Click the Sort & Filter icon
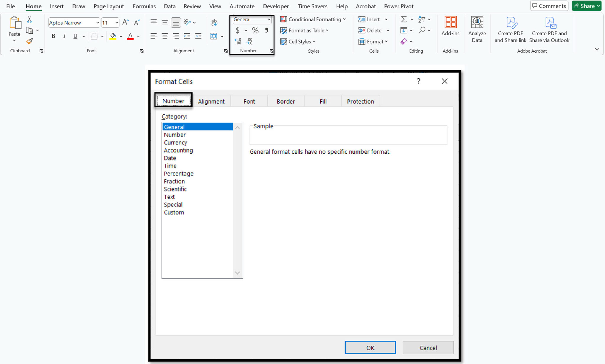The width and height of the screenshot is (605, 364). (422, 19)
